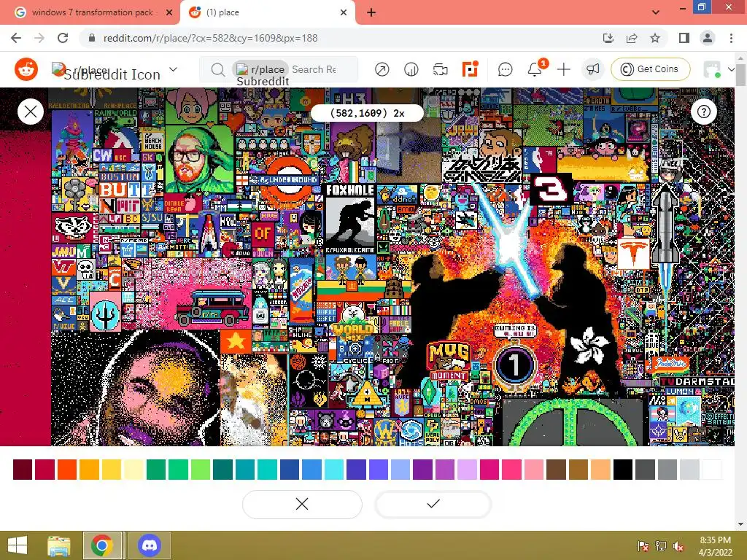Open the chat bubble icon
The image size is (747, 560).
coord(505,69)
